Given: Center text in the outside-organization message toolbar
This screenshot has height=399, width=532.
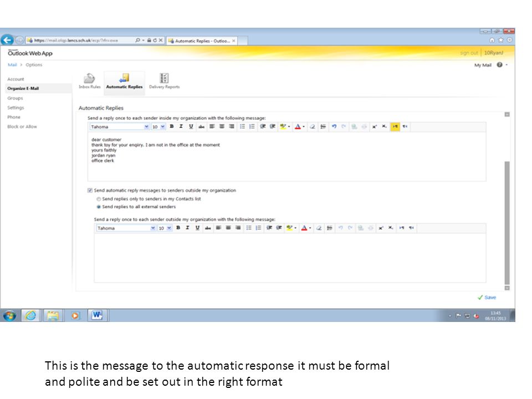Looking at the screenshot, I should point(228,228).
